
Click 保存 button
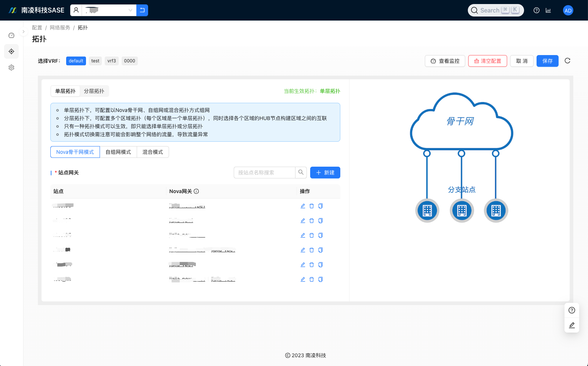tap(548, 61)
